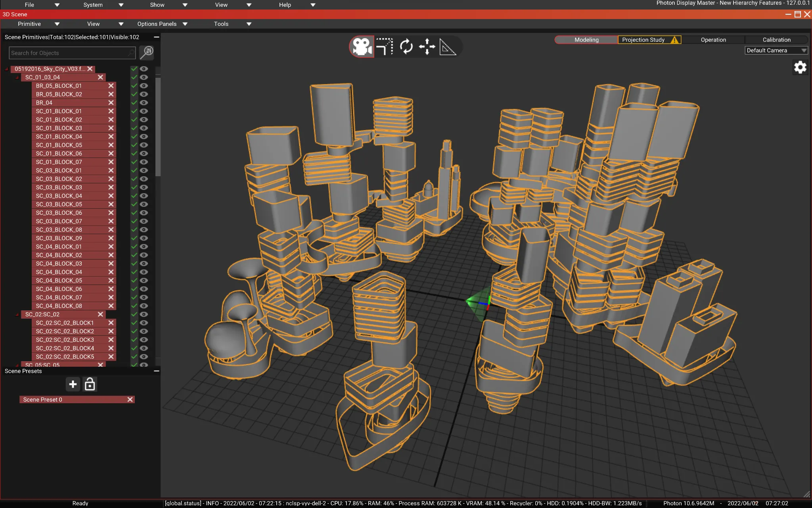
Task: Expand the Options Panels arrow
Action: pos(185,24)
